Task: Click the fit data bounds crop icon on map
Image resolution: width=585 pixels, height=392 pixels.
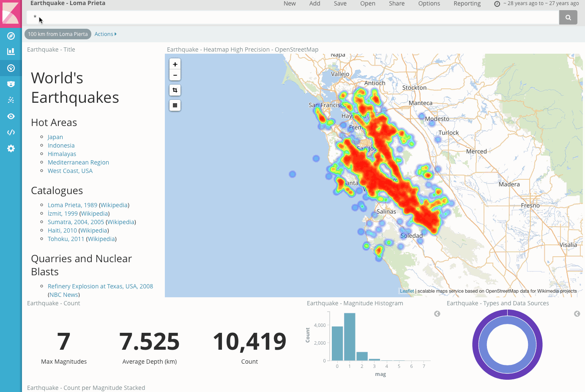Action: [x=175, y=90]
